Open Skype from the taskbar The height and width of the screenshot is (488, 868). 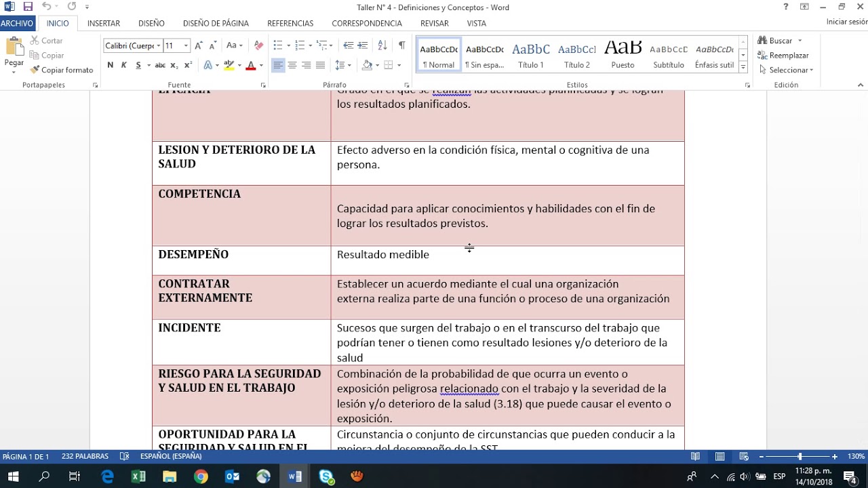point(326,476)
